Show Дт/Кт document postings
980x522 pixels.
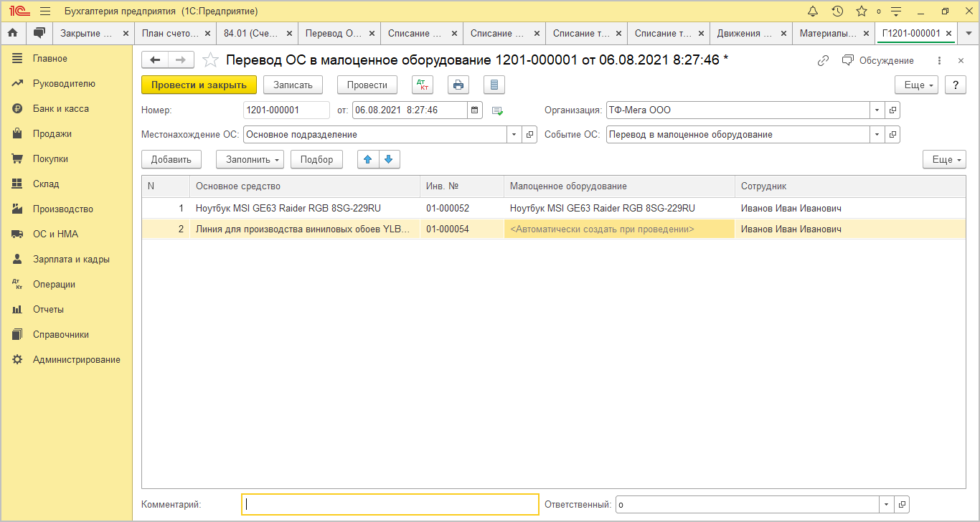click(x=423, y=85)
